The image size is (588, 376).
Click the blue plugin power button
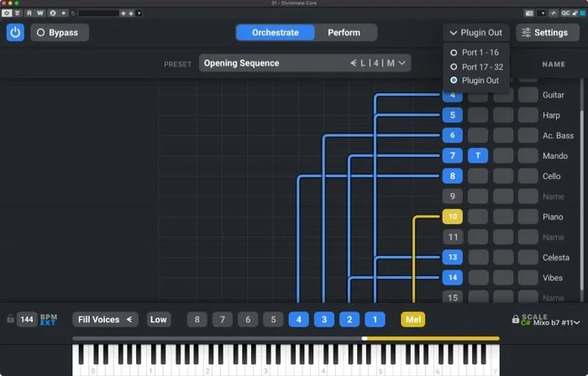click(x=15, y=33)
